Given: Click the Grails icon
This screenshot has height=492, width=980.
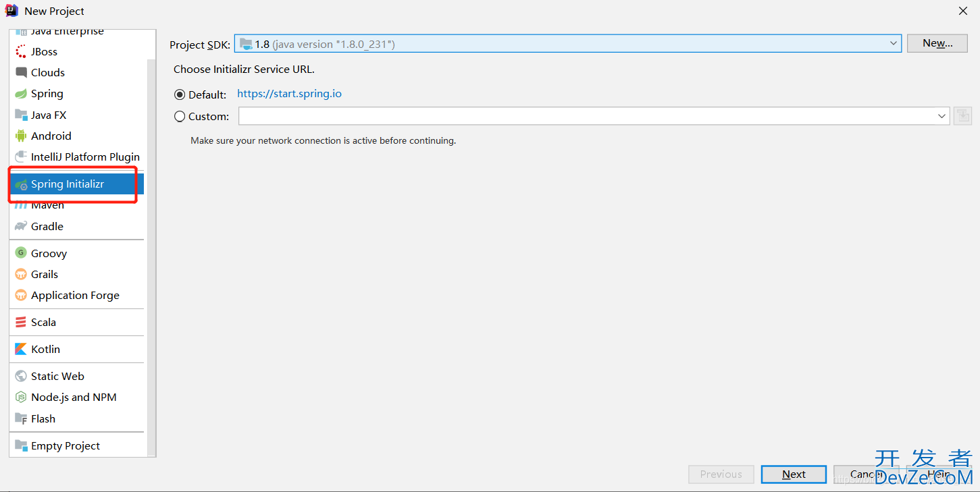Looking at the screenshot, I should 21,274.
